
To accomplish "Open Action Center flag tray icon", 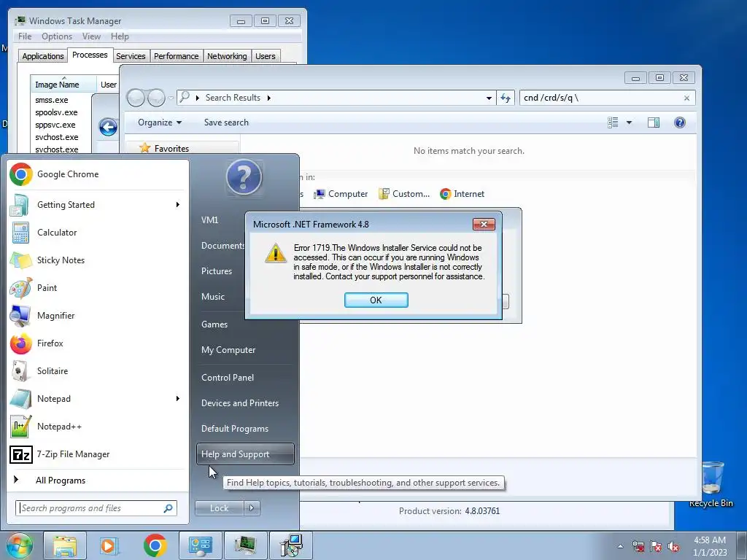I will coord(656,547).
